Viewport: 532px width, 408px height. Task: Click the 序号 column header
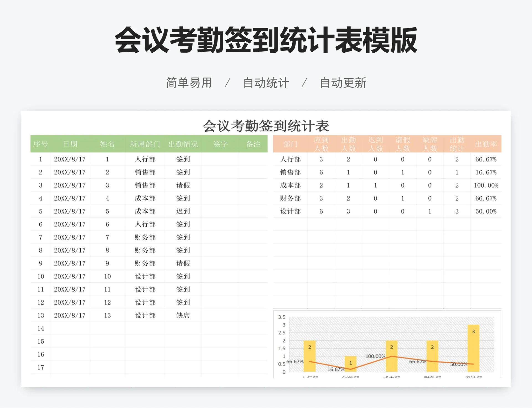point(40,145)
